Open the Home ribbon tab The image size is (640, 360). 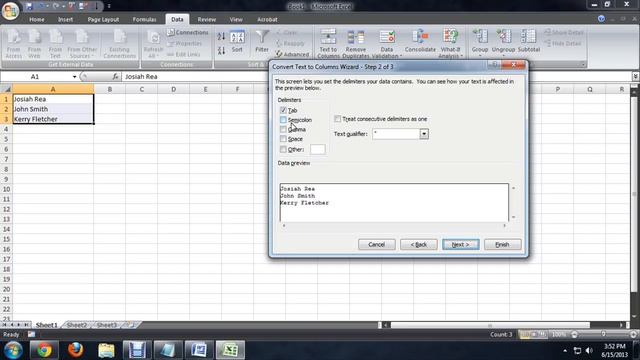(x=37, y=19)
